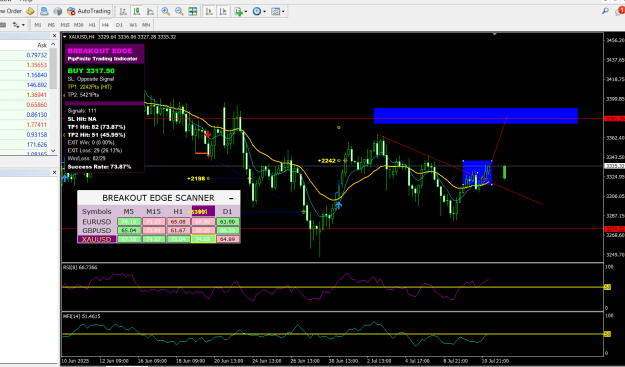Screen dimensions: 625x367
Task: Toggle the AutoTrading button
Action: pyautogui.click(x=88, y=11)
